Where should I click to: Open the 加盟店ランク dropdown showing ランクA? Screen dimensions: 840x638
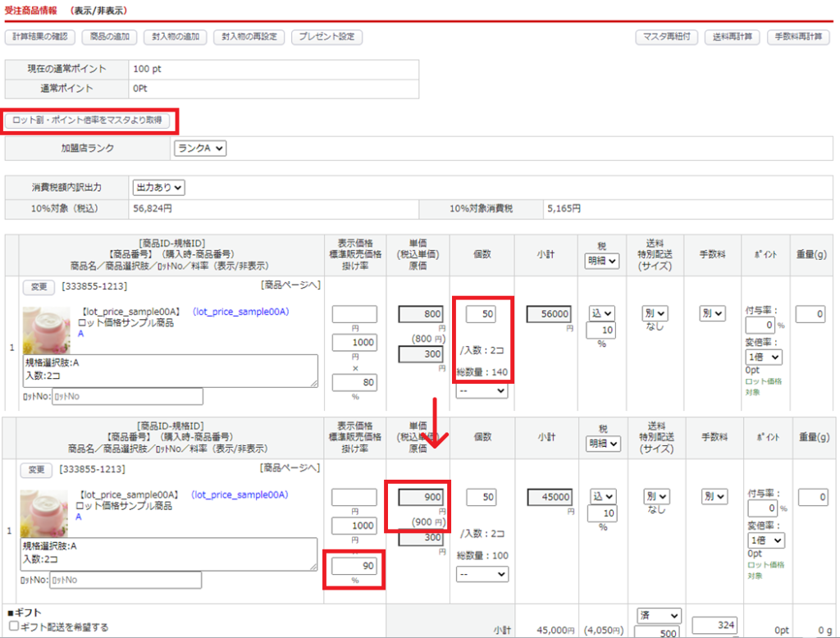[x=199, y=148]
